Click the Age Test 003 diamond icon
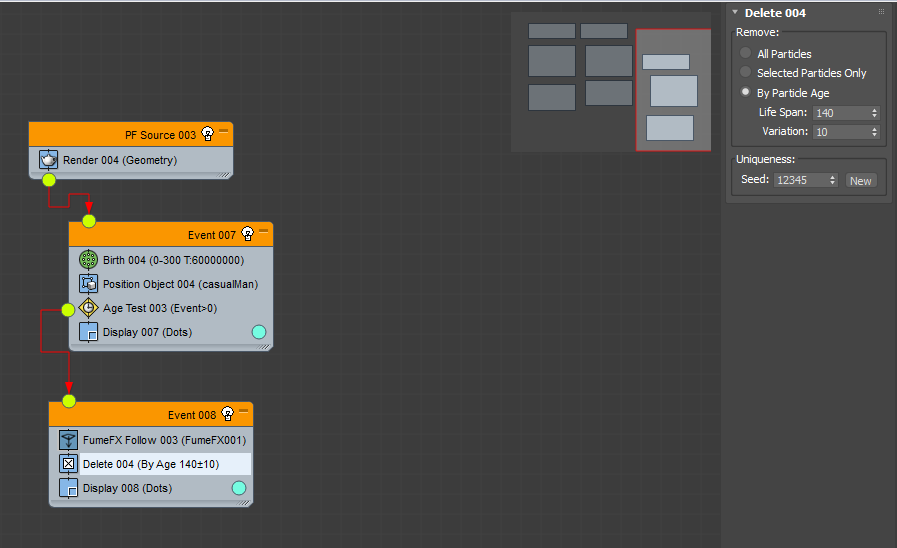 tap(88, 308)
